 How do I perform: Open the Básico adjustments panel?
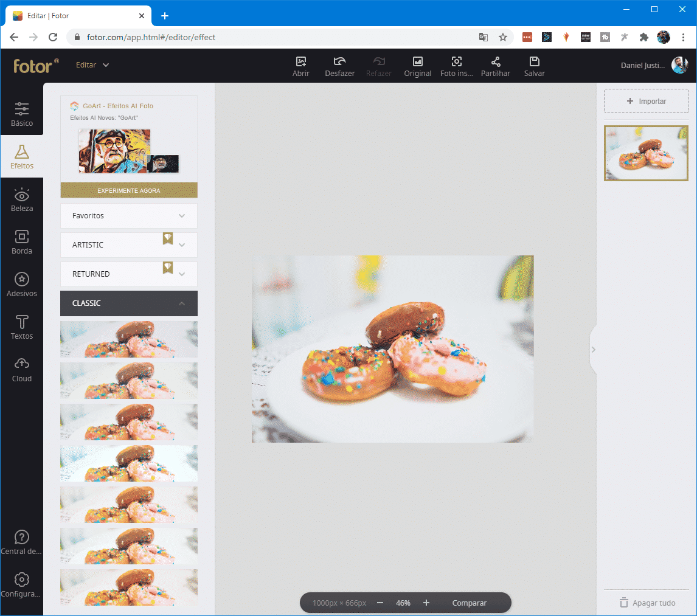tap(22, 114)
